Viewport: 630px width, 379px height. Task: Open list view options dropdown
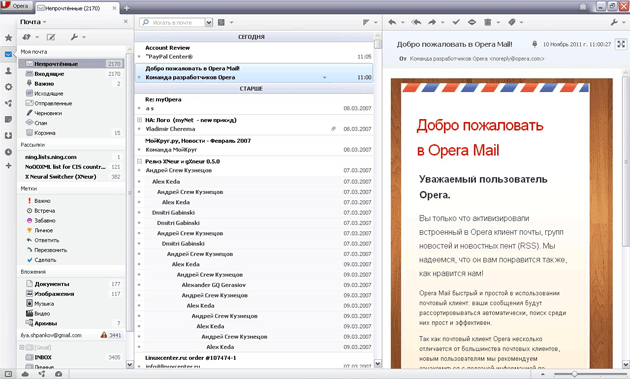[231, 23]
